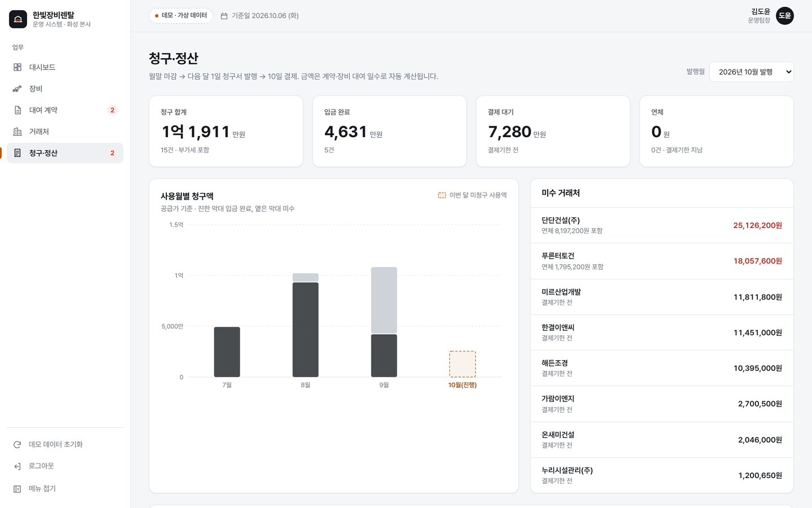Select the 온새미건설 row
The width and height of the screenshot is (812, 508).
[x=662, y=440]
